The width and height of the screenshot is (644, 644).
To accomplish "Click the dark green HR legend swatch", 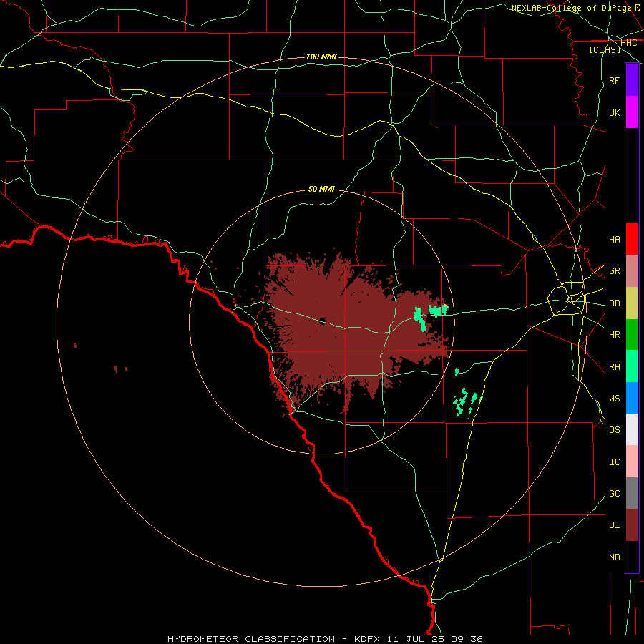I will 632,334.
